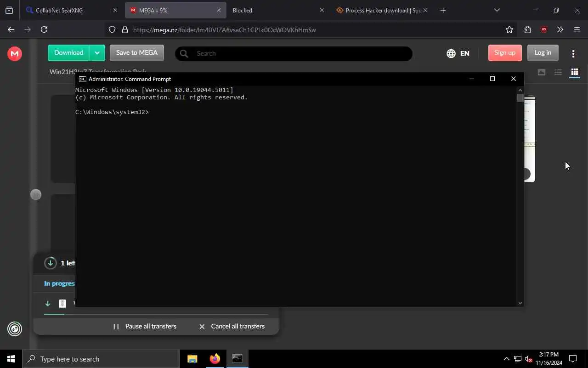Open MEGA three-dot more menu
This screenshot has width=588, height=368.
[573, 54]
